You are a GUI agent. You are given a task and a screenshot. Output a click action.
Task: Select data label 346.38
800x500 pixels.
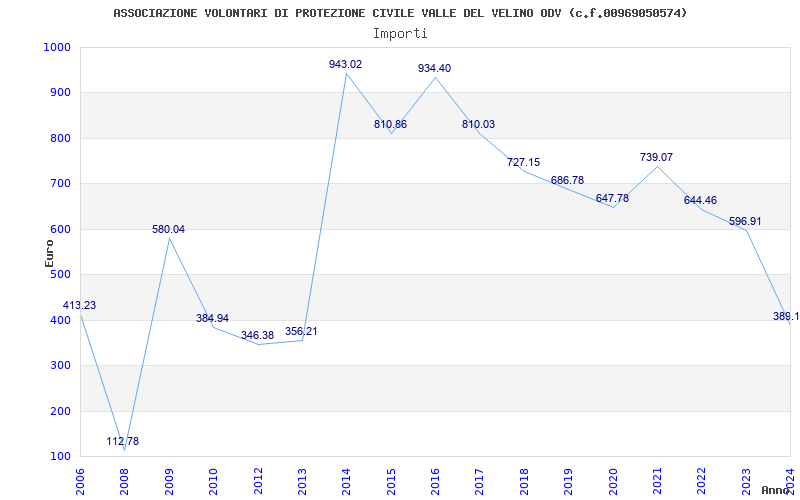click(x=257, y=336)
